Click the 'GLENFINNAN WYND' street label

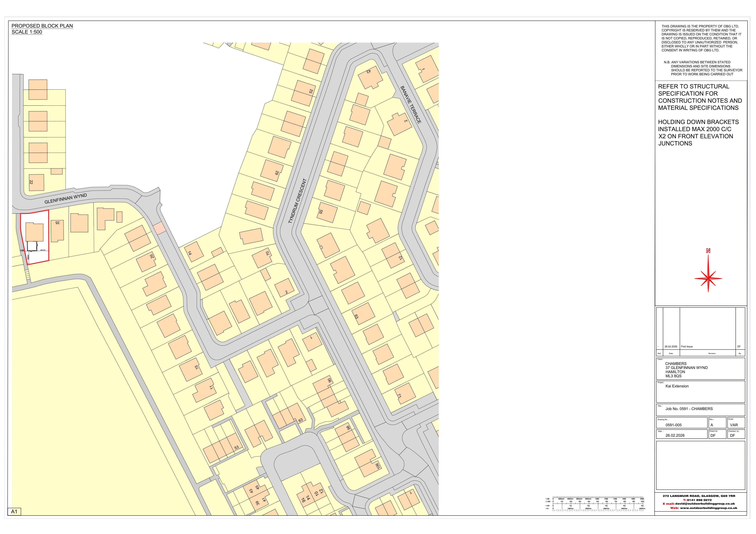(x=66, y=199)
